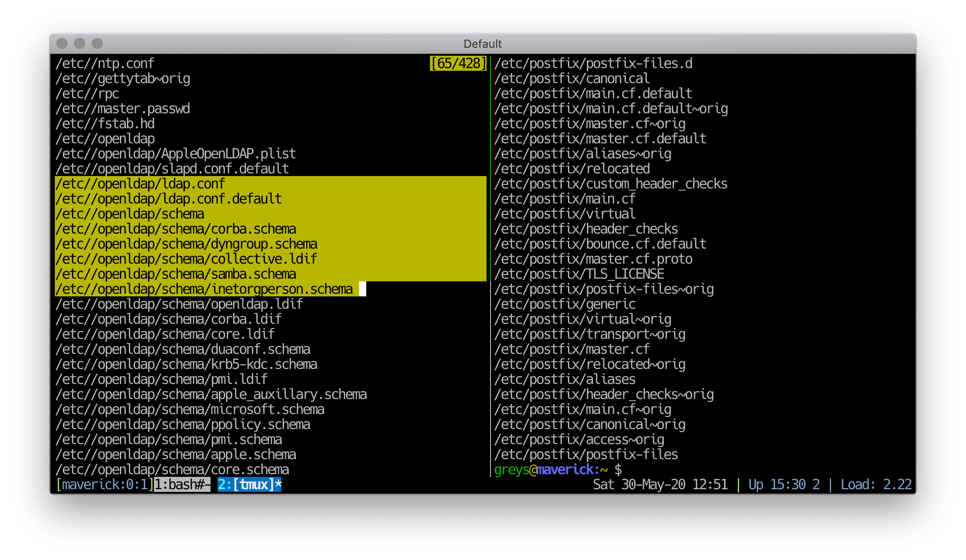Select the /etc/postfix/main.cf entry
Screen dimensions: 966x560
click(565, 199)
